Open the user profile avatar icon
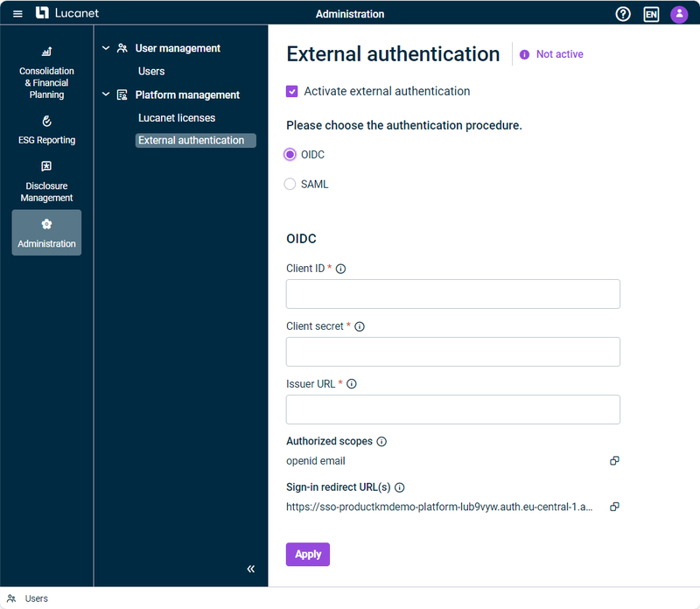The width and height of the screenshot is (700, 609). click(x=680, y=13)
